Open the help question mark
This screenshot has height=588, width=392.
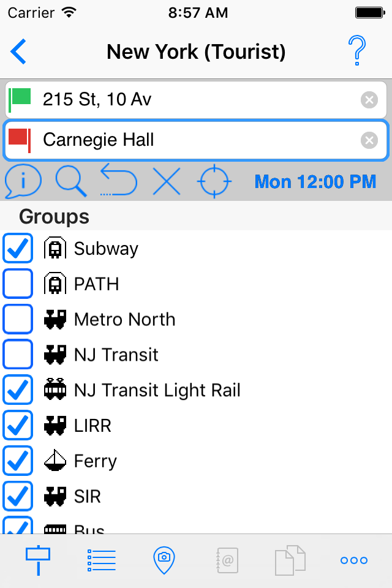(x=356, y=51)
